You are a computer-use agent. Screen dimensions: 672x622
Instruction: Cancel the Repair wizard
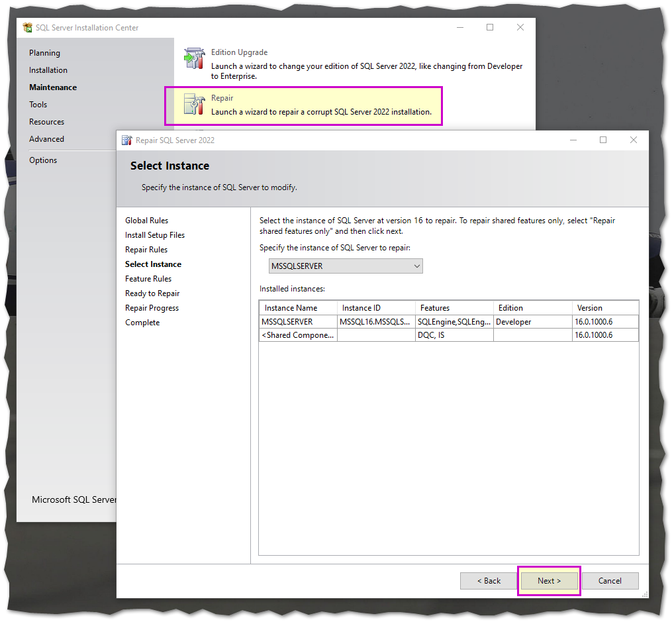tap(610, 581)
